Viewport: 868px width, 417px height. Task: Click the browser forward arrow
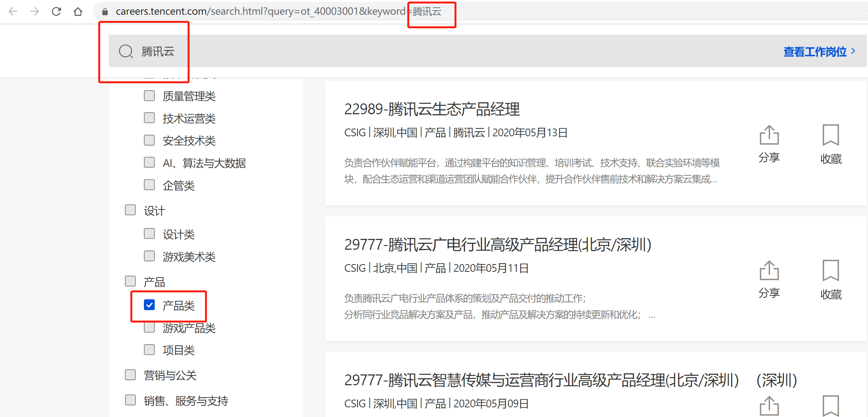coord(35,12)
